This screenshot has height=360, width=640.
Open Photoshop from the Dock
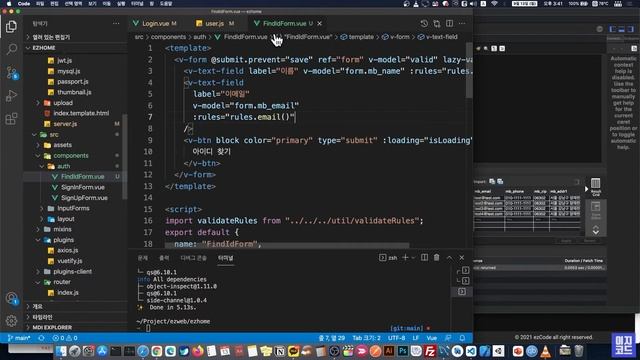point(402,351)
